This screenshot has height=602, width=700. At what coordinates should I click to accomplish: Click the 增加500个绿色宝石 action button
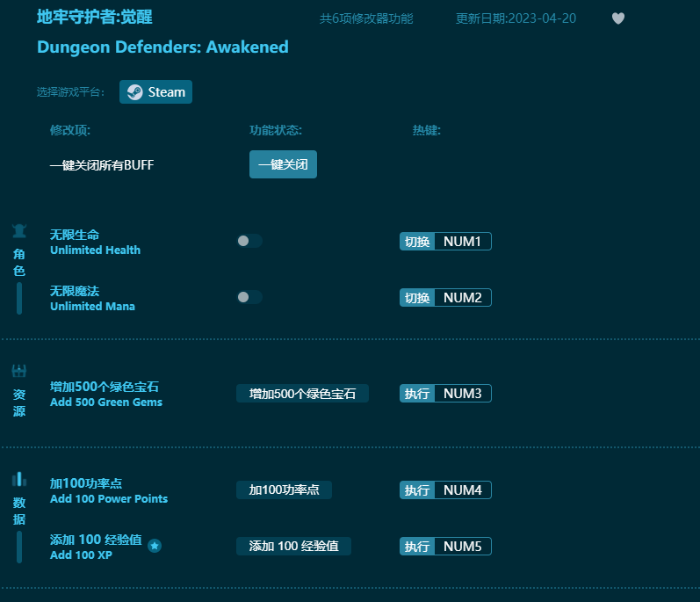302,394
